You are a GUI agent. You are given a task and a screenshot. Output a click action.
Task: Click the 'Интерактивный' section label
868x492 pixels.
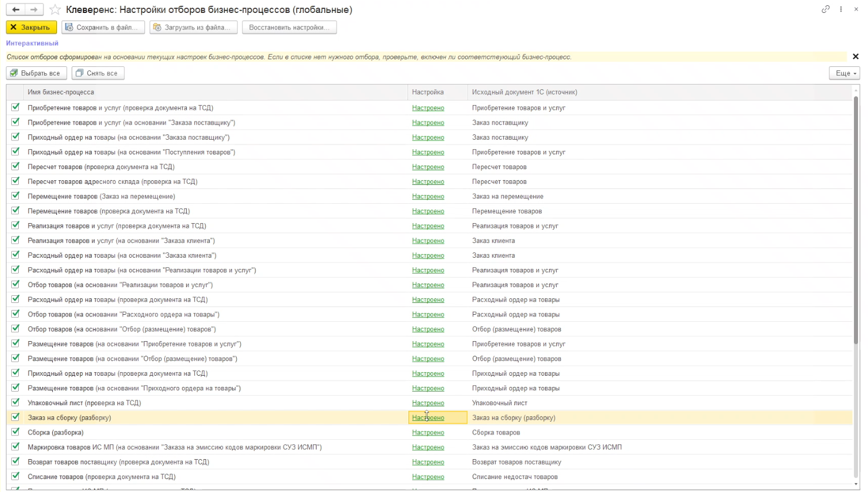coord(32,43)
